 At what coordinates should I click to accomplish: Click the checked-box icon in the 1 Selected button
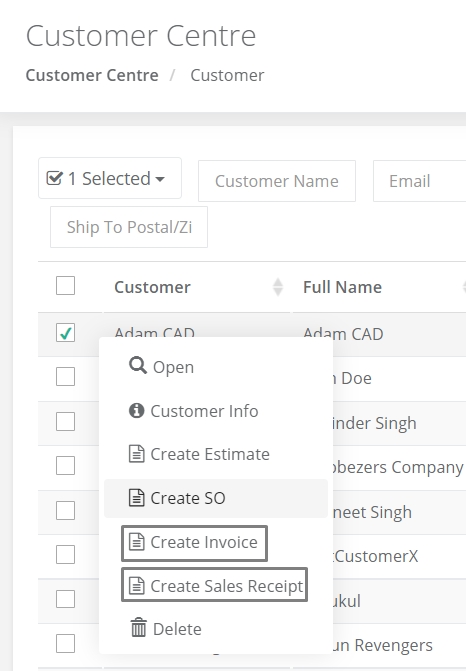point(54,178)
